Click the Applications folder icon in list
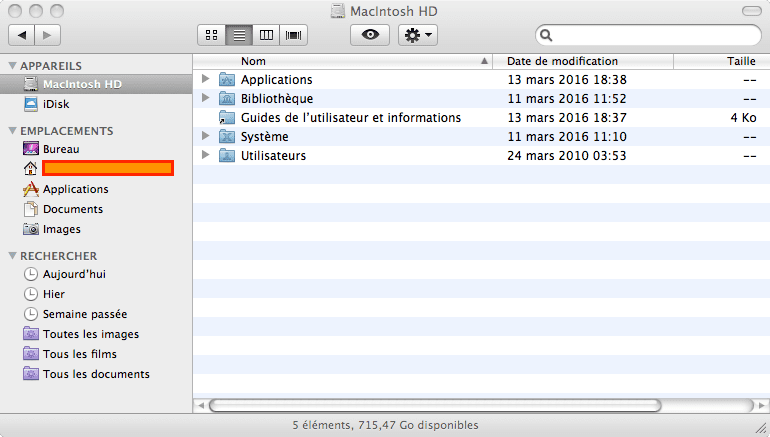This screenshot has height=437, width=770. (x=226, y=79)
